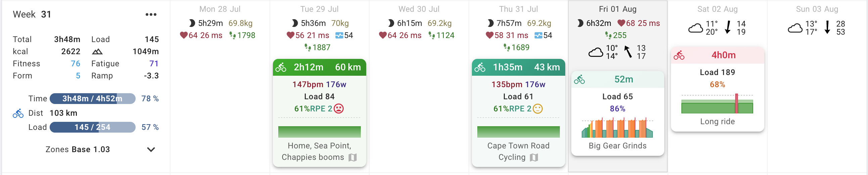This screenshot has width=868, height=175.
Task: Select the Mon 28 Jul day header
Action: click(x=220, y=9)
